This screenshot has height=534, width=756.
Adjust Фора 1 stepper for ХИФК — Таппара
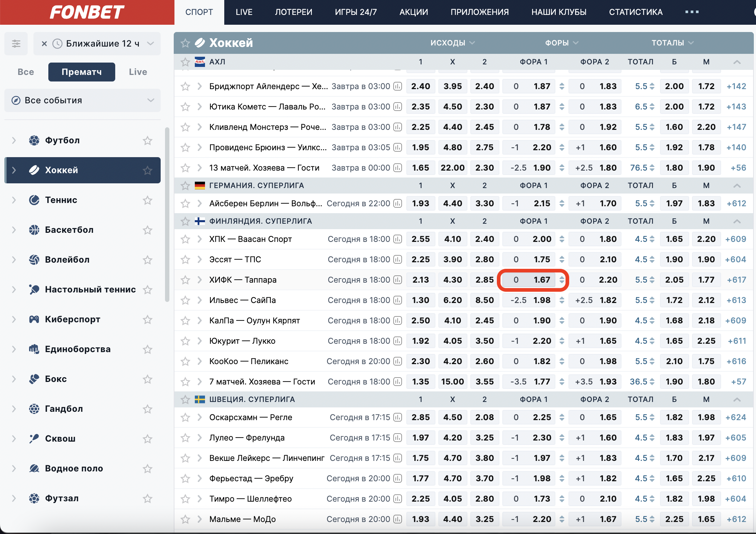[562, 280]
